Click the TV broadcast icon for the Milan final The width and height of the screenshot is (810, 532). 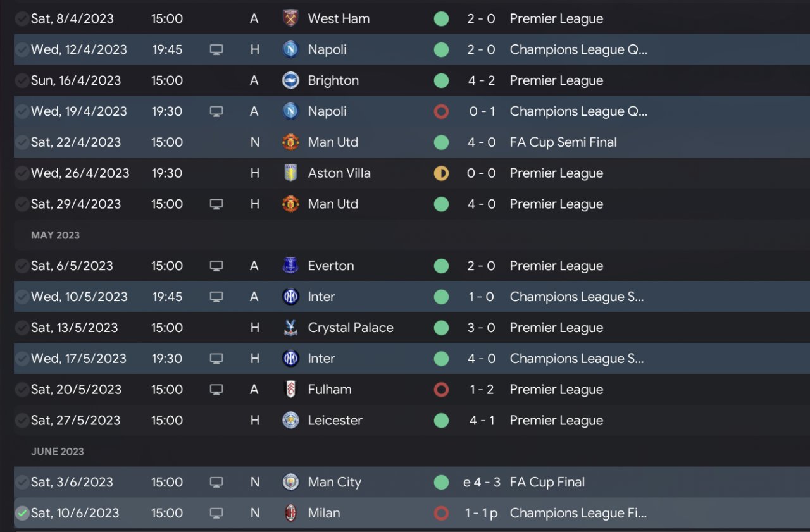coord(216,513)
